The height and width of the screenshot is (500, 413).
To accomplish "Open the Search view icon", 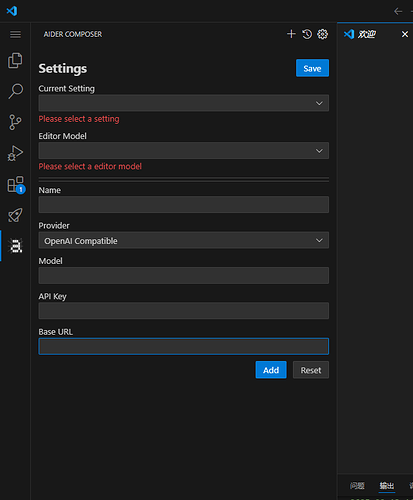I will pos(15,91).
